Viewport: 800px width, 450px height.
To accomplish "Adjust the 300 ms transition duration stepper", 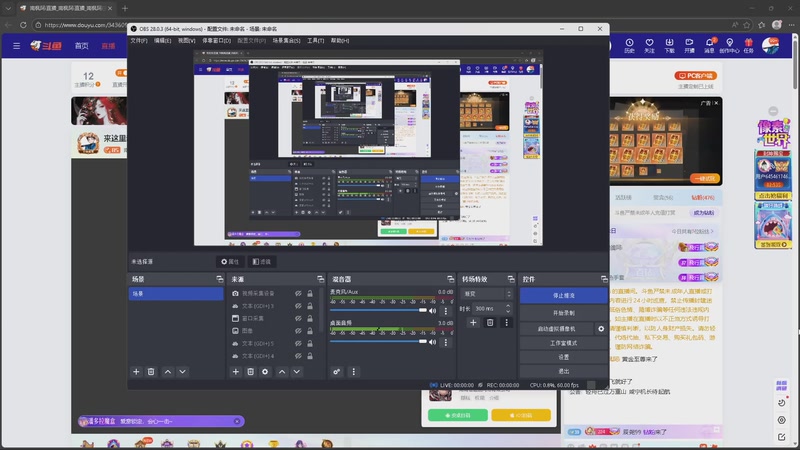I will click(508, 308).
